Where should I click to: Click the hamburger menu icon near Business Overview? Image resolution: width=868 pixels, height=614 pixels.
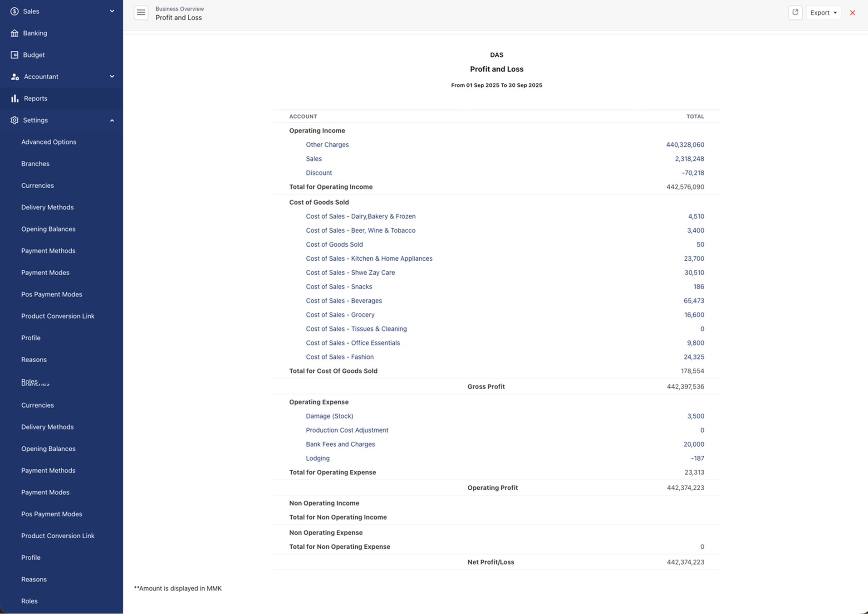(141, 13)
